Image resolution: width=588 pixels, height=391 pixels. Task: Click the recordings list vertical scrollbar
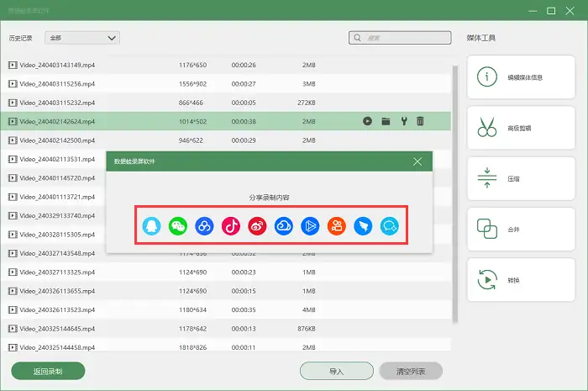click(x=455, y=194)
